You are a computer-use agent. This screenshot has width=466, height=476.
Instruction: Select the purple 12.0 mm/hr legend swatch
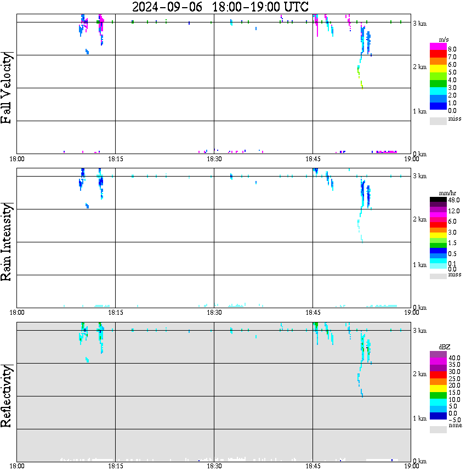click(438, 210)
